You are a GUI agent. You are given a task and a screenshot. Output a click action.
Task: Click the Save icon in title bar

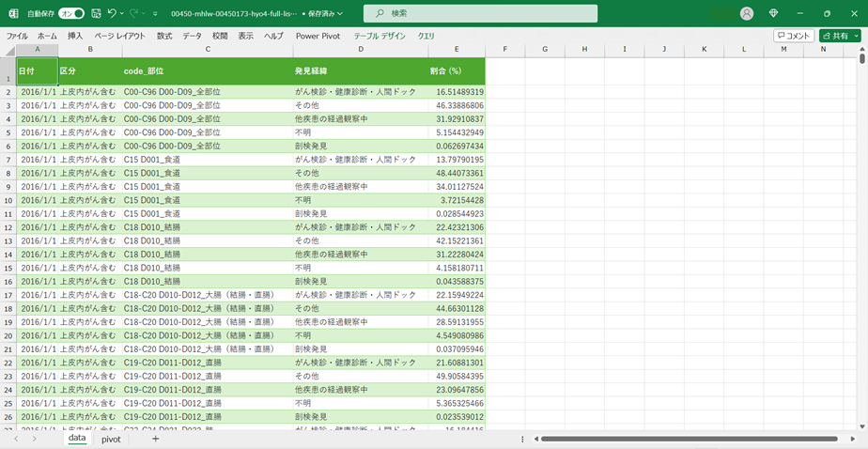[96, 13]
